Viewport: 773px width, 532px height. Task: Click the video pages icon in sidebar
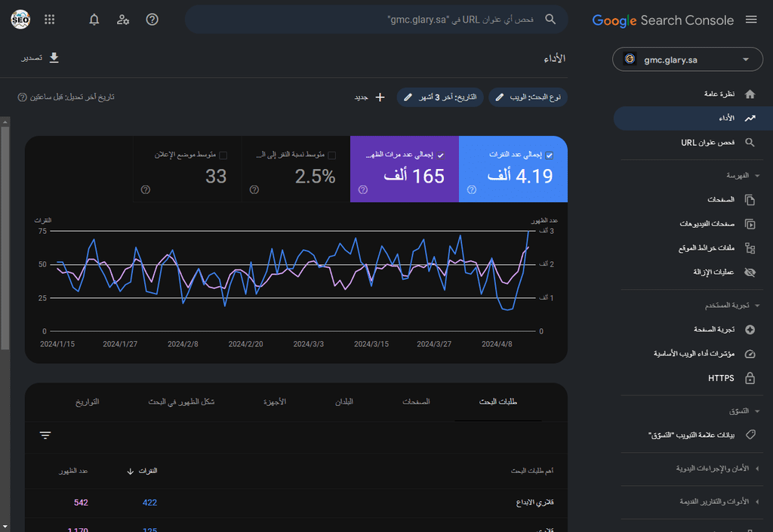click(x=750, y=224)
